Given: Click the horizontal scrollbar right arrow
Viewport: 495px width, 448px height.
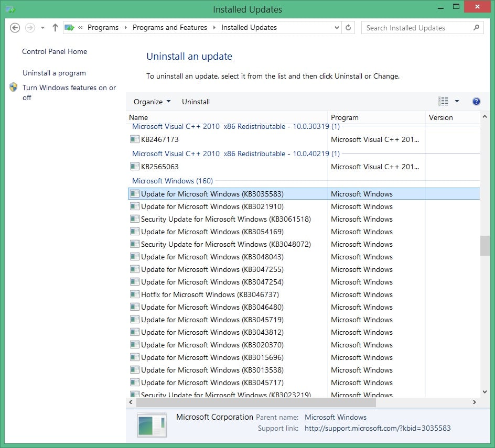Looking at the screenshot, I should (x=474, y=402).
